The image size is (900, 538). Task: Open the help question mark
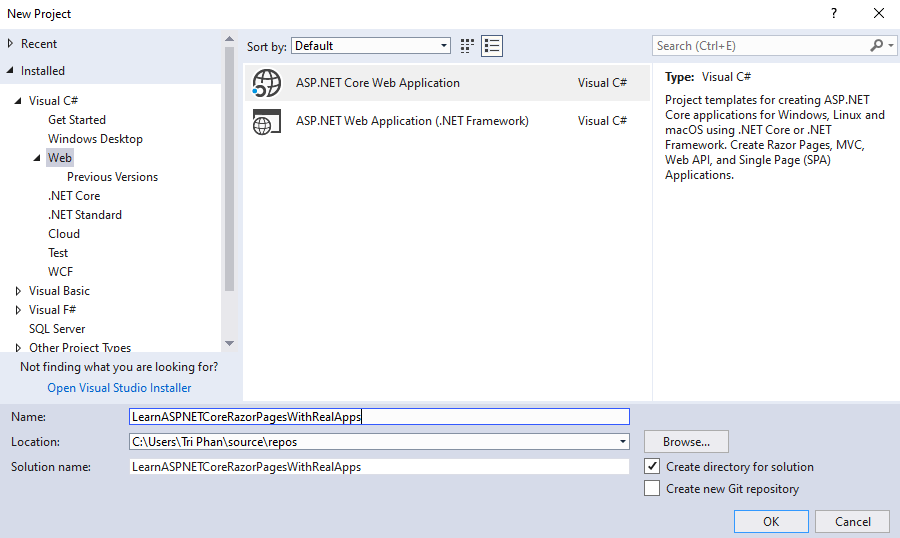click(834, 13)
